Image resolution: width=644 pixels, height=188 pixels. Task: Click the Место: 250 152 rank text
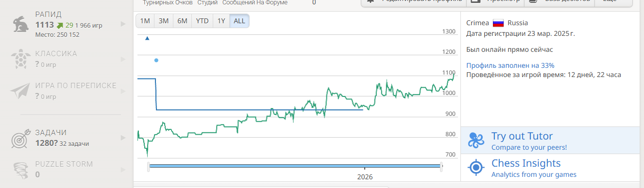pos(57,34)
